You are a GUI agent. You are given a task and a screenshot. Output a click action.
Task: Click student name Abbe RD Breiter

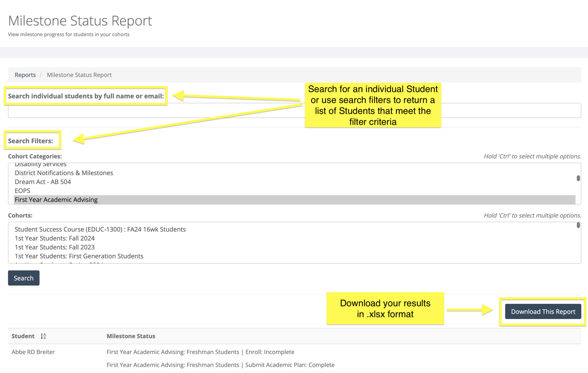(33, 351)
